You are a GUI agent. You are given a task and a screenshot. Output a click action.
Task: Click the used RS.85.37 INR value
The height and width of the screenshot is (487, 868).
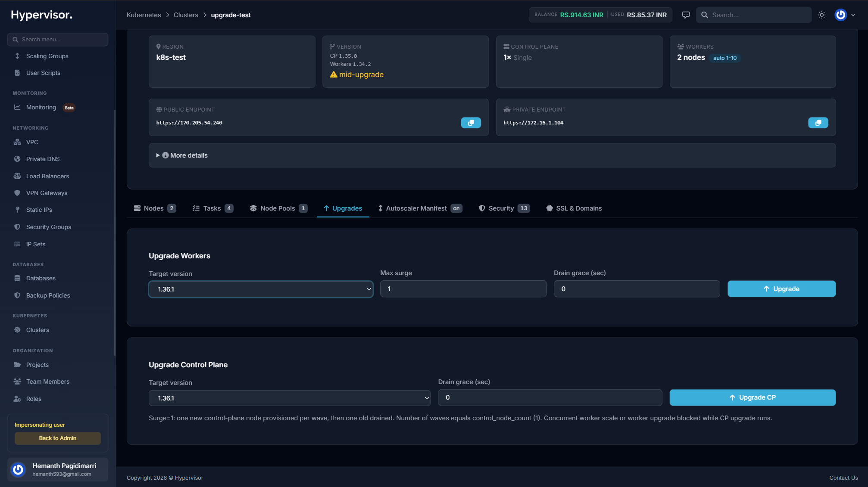coord(646,15)
